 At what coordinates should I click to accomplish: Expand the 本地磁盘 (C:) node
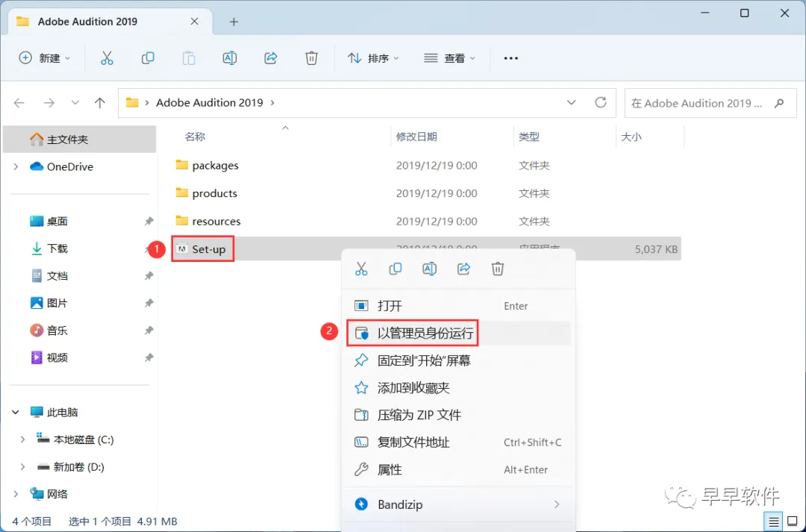22,439
